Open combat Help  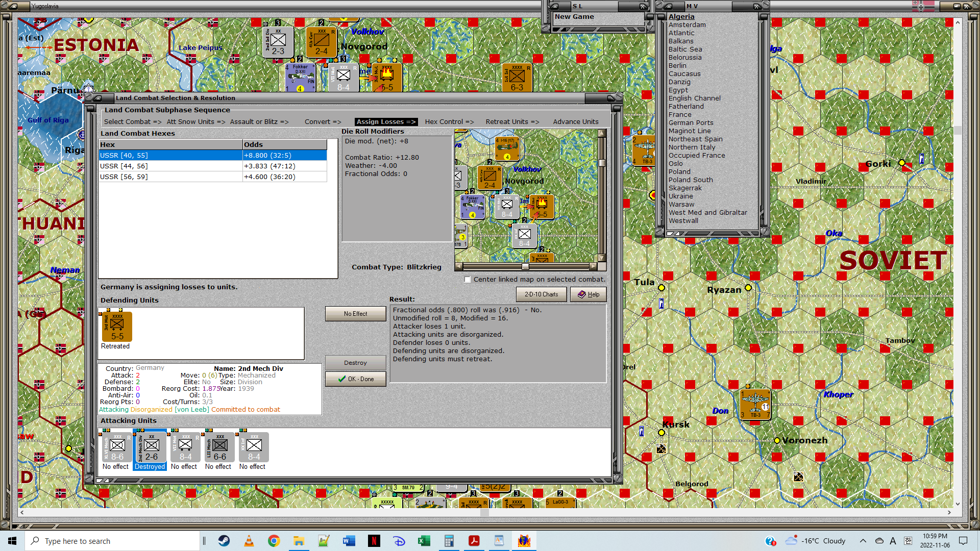[589, 294]
